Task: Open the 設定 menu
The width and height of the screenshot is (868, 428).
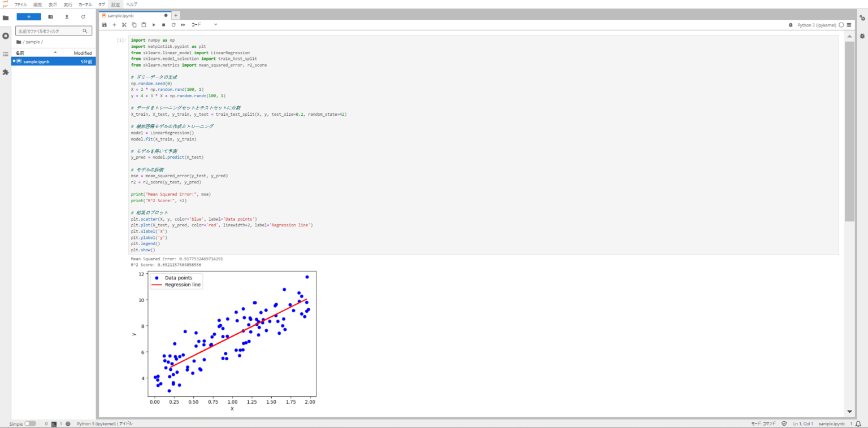Action: pyautogui.click(x=115, y=5)
